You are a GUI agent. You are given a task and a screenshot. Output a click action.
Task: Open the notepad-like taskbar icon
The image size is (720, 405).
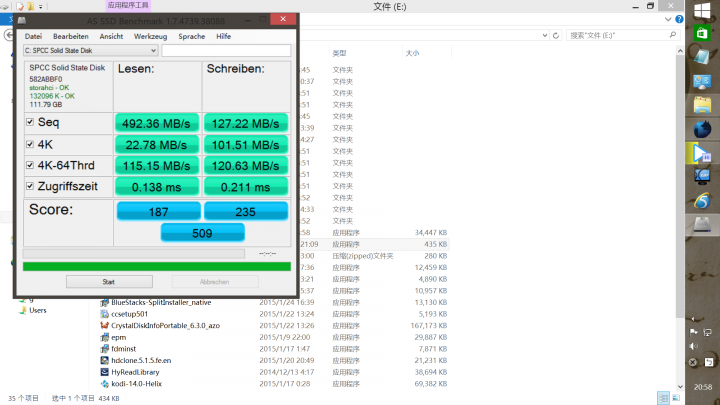pos(702,57)
